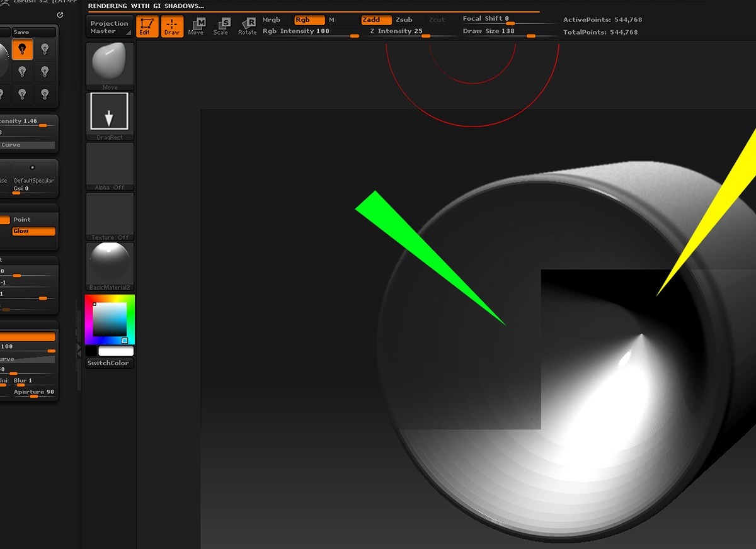The width and height of the screenshot is (756, 549).
Task: Adjust the Z Intensity 25 slider
Action: coord(412,32)
